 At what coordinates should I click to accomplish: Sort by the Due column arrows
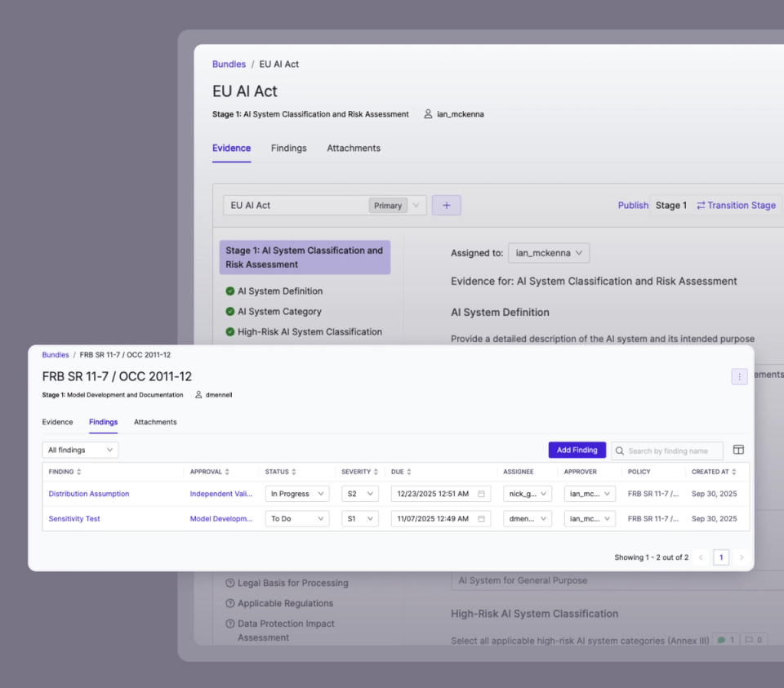tap(408, 472)
